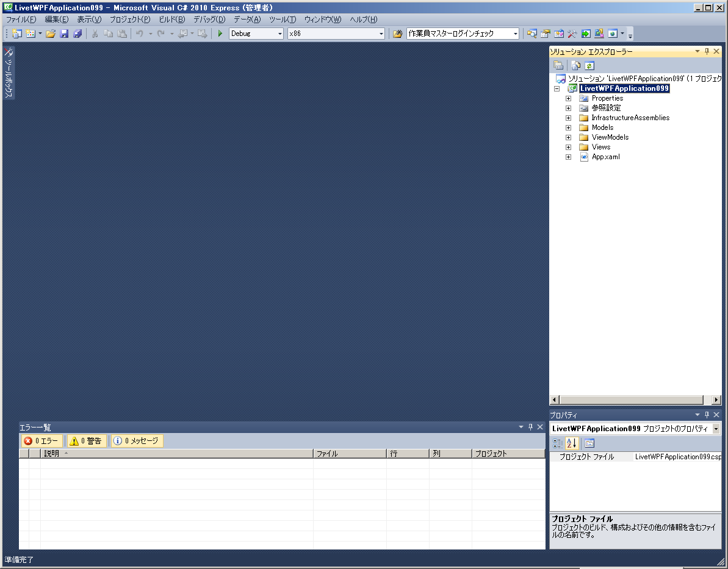728x569 pixels.
Task: Open the ファイル(F) menu
Action: pyautogui.click(x=21, y=20)
